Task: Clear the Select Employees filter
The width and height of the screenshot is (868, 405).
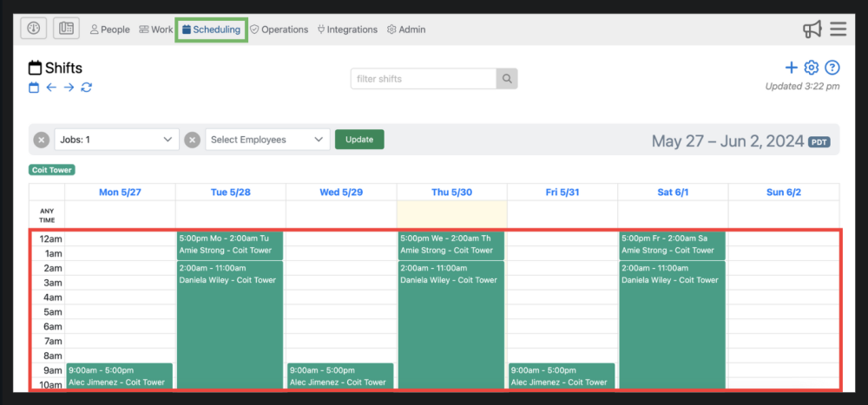Action: pyautogui.click(x=193, y=140)
